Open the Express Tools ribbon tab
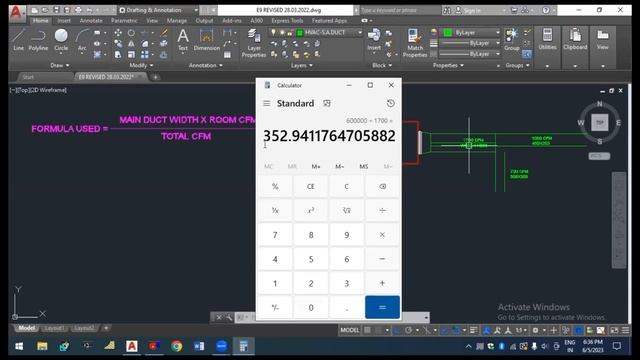 [x=287, y=20]
